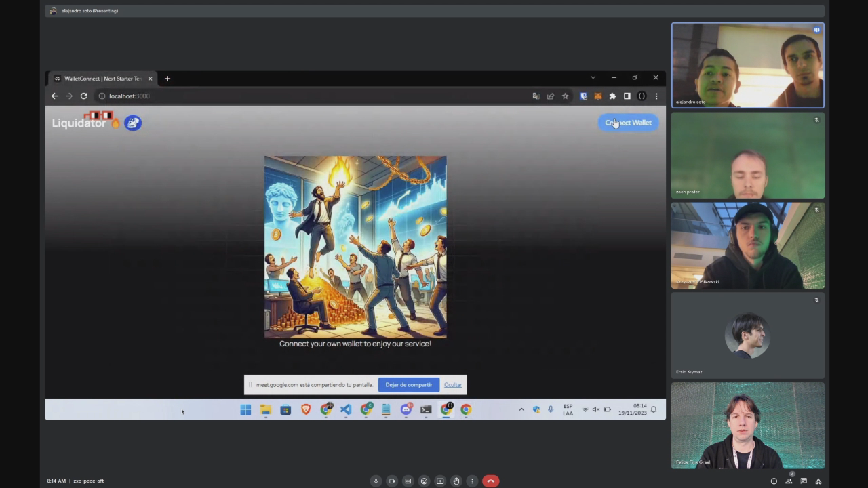
Task: Reload the localhost:3000 page
Action: pos(83,96)
